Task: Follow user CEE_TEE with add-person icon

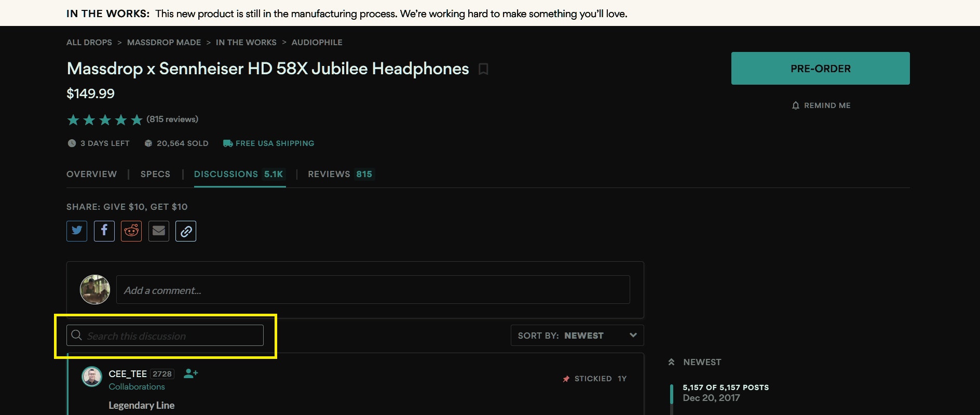Action: pyautogui.click(x=191, y=373)
